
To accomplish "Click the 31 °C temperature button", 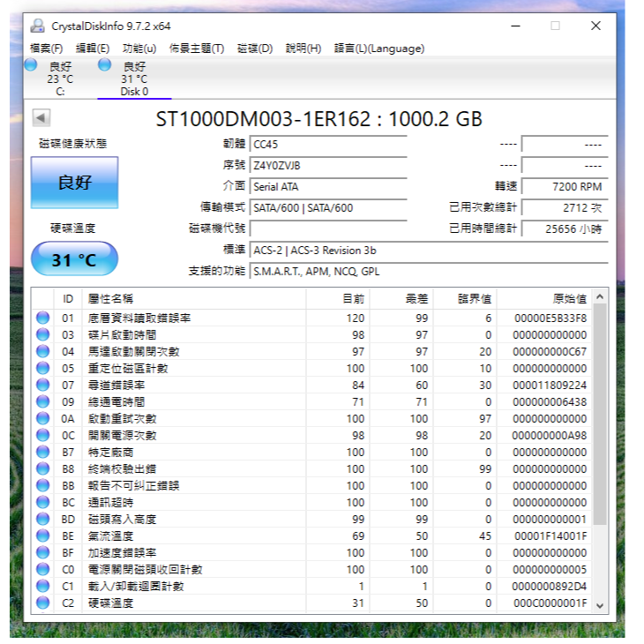I will 75,259.
